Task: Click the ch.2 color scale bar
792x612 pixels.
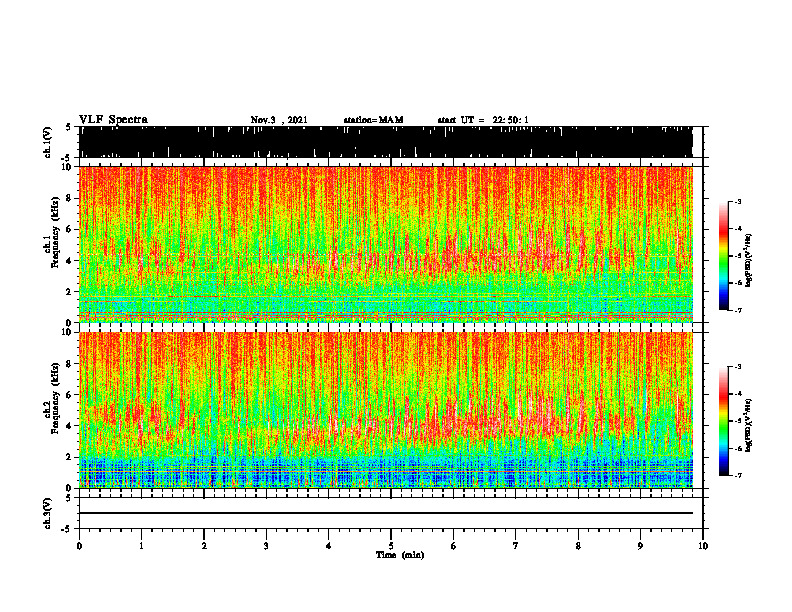Action: [x=723, y=421]
